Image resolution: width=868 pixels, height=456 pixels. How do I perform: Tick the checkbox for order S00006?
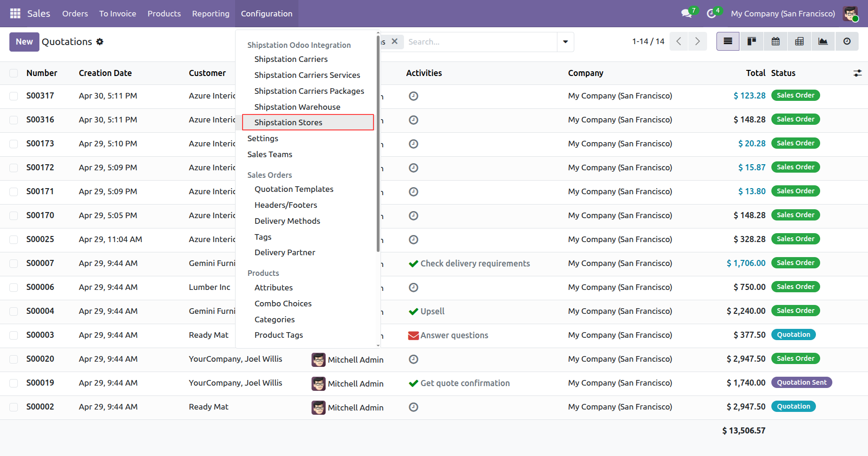click(x=14, y=288)
